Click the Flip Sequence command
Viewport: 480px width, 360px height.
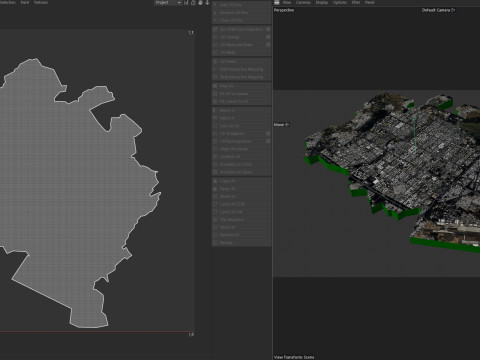[x=241, y=220]
